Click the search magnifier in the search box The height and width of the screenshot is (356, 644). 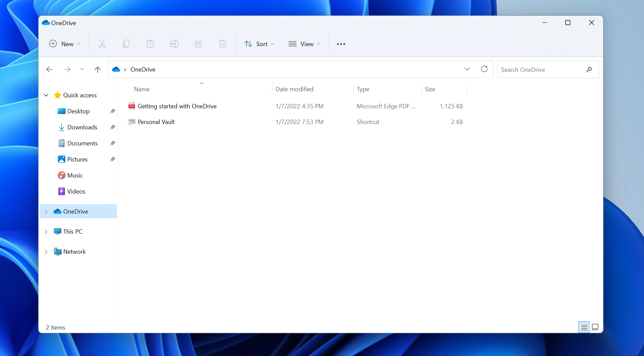pos(589,70)
